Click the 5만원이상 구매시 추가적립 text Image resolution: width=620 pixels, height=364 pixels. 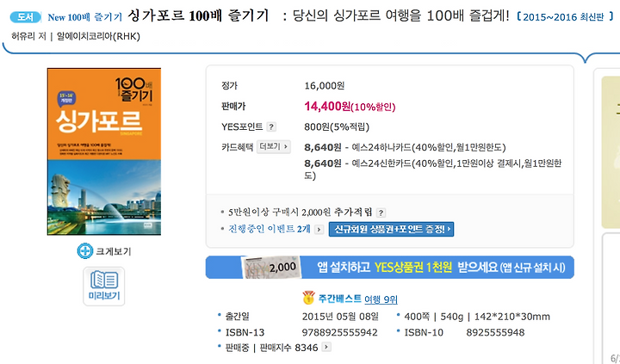point(301,213)
